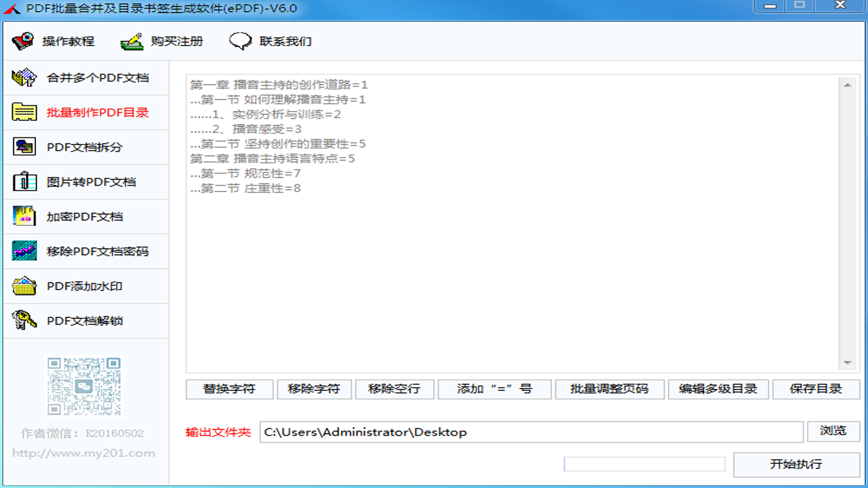This screenshot has width=868, height=488.
Task: Open 编辑多级目录 multi-level editor
Action: (718, 389)
